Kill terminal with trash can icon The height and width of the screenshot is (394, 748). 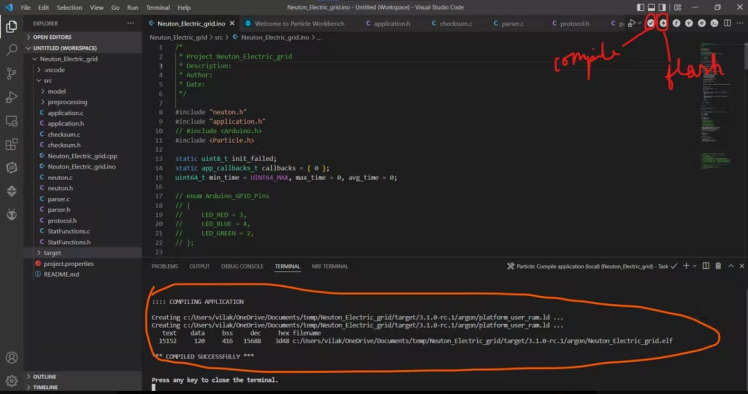718,266
